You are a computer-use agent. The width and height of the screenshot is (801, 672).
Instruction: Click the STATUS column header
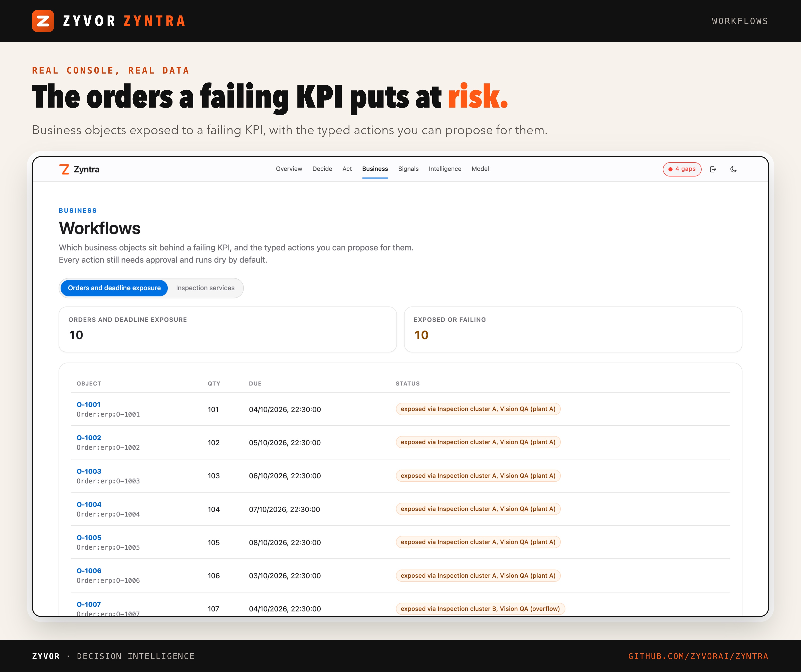point(407,384)
